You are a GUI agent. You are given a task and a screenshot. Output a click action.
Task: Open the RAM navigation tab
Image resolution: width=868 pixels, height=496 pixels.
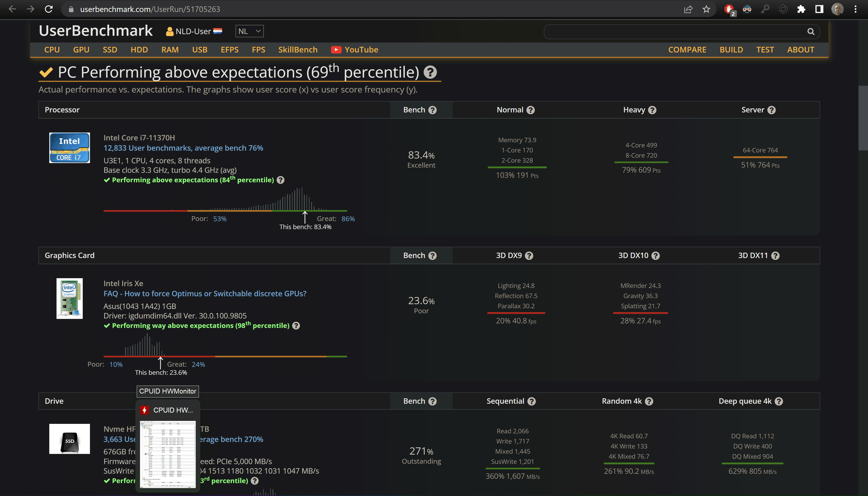(170, 50)
